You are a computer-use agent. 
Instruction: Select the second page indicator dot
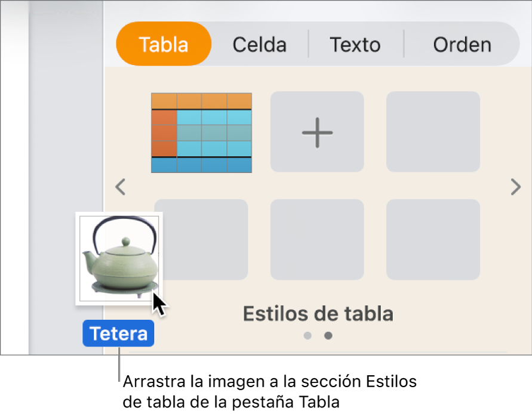328,335
